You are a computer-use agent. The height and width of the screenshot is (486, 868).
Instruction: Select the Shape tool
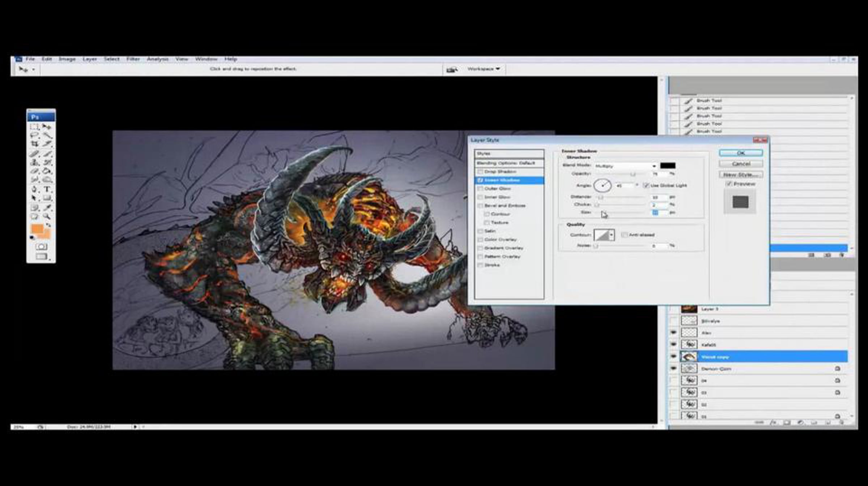[47, 198]
